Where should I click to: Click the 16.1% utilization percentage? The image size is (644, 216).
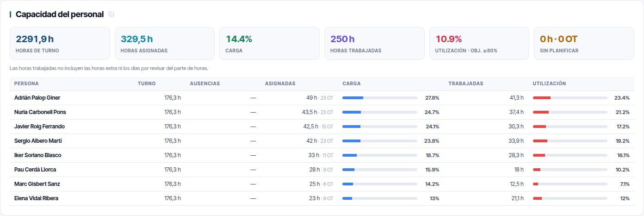(623, 155)
